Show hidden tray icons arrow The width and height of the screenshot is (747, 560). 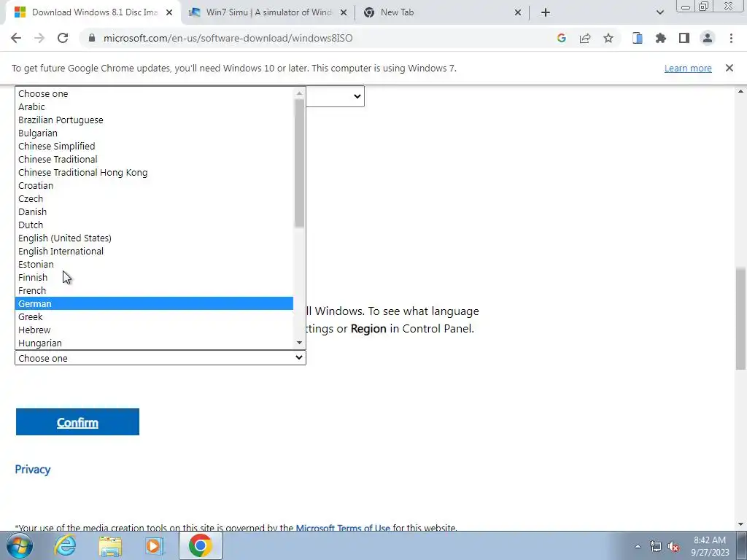[x=638, y=546]
